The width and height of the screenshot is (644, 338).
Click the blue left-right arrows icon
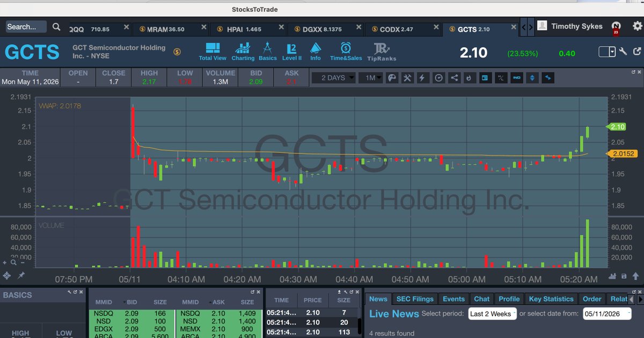(x=548, y=78)
